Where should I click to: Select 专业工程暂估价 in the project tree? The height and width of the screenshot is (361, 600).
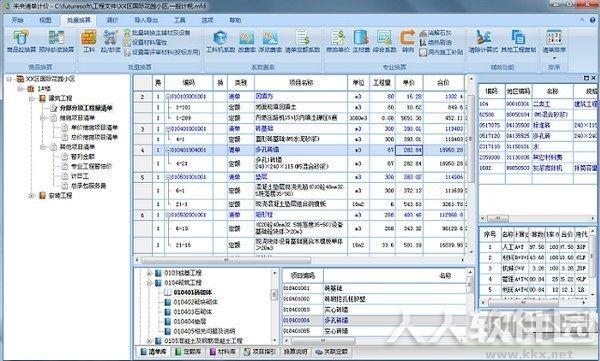pyautogui.click(x=91, y=166)
